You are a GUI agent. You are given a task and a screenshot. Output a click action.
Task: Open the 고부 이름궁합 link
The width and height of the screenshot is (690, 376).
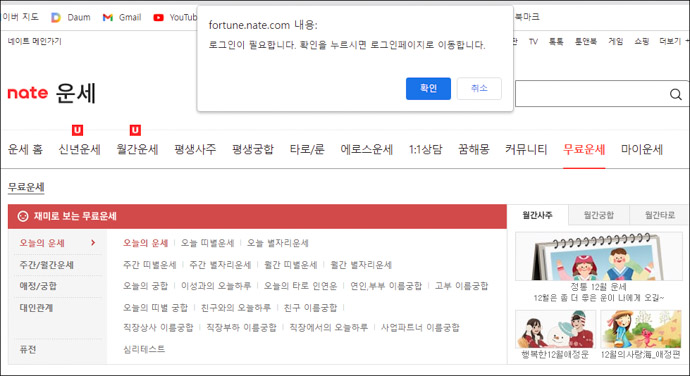pyautogui.click(x=462, y=286)
